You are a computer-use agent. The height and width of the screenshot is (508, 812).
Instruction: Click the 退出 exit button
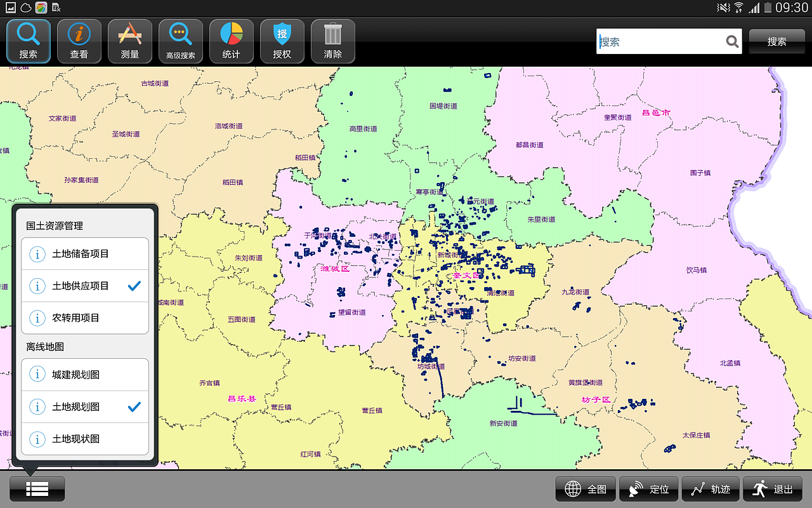[773, 489]
